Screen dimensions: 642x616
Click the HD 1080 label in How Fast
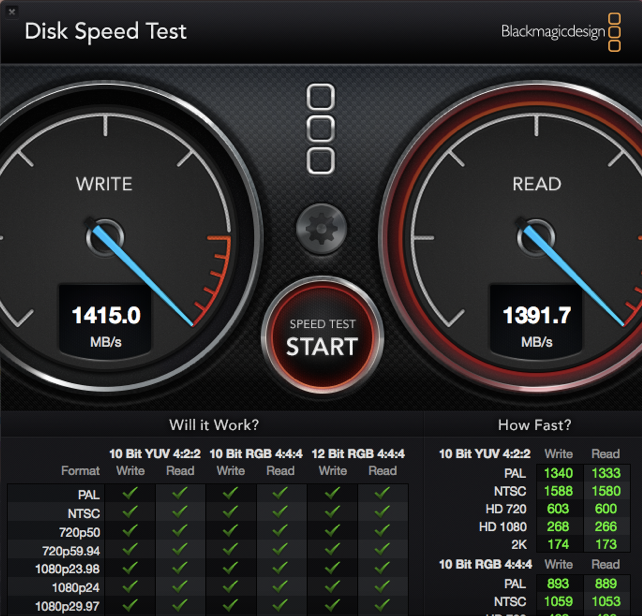[x=503, y=527]
